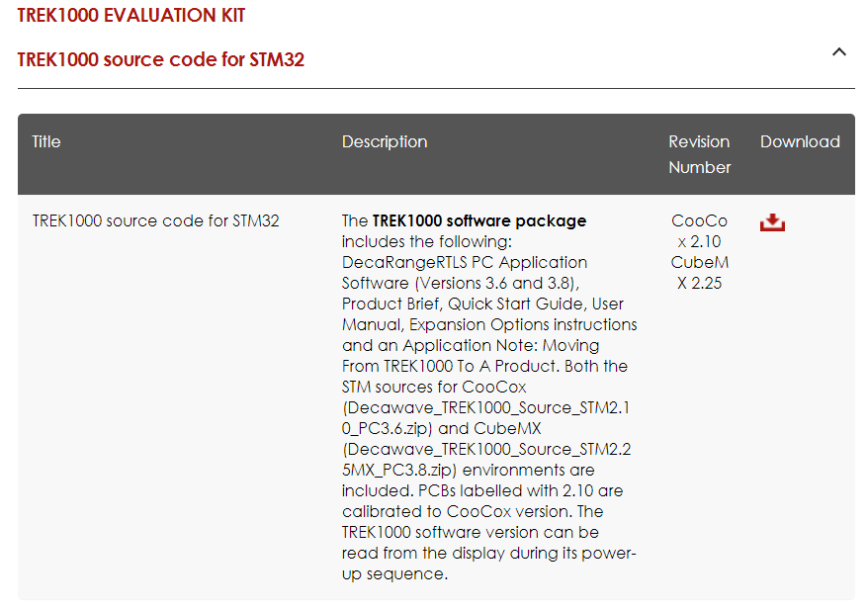
Task: Click the CooCox 2.10 revision entry
Action: click(x=699, y=231)
